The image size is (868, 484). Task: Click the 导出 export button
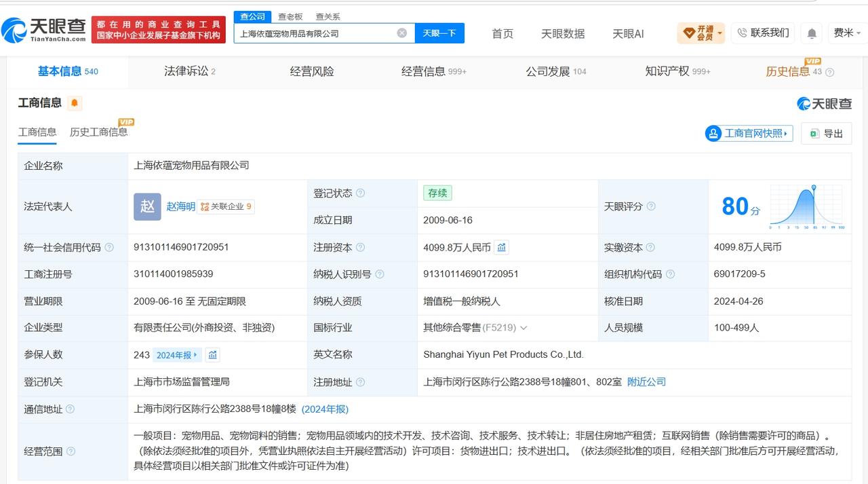tap(826, 133)
